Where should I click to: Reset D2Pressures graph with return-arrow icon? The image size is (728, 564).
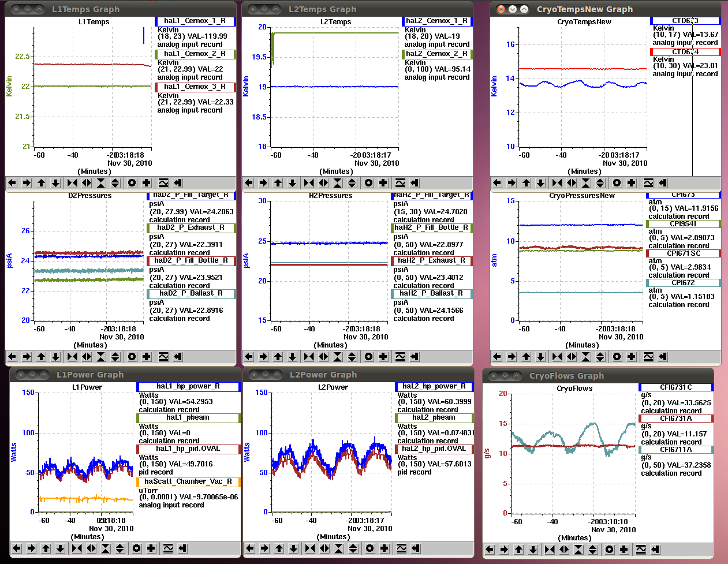tap(178, 357)
